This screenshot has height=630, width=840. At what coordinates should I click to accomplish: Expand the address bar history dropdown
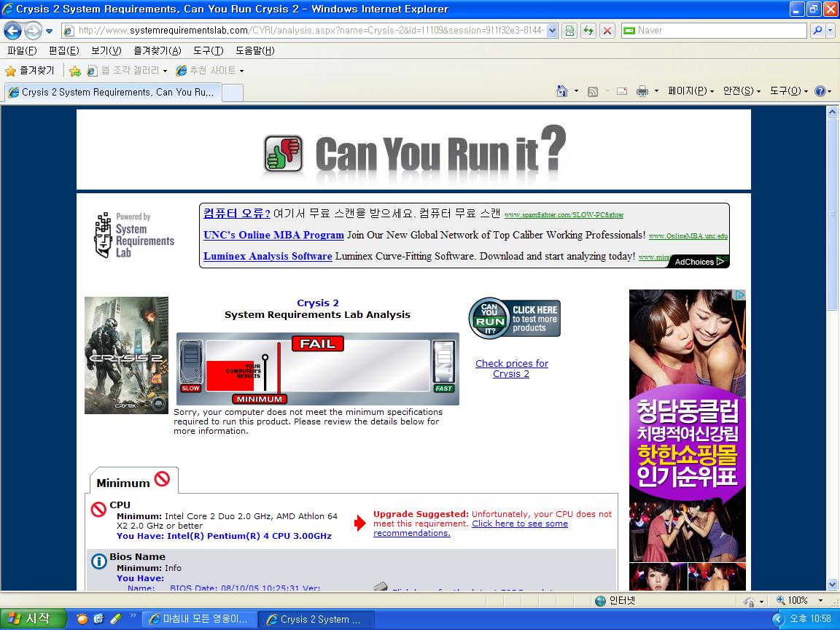(552, 31)
